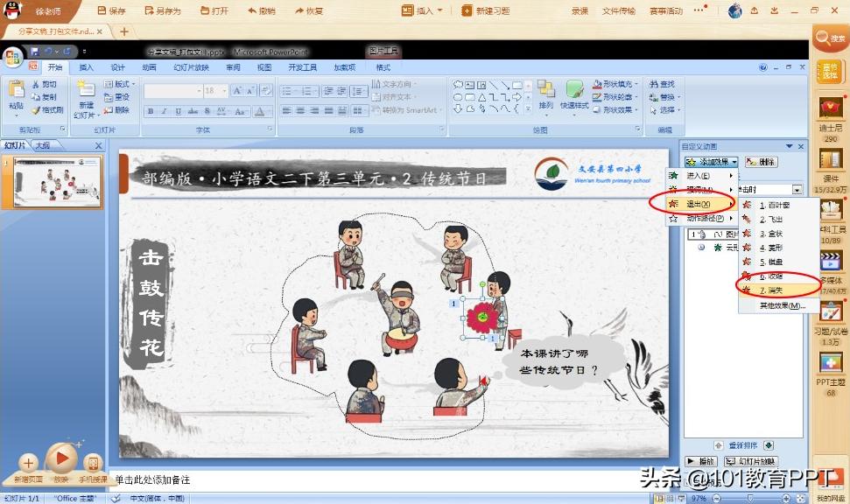The image size is (850, 504).
Task: Choose Entrance (进入) effect submenu
Action: tap(701, 176)
